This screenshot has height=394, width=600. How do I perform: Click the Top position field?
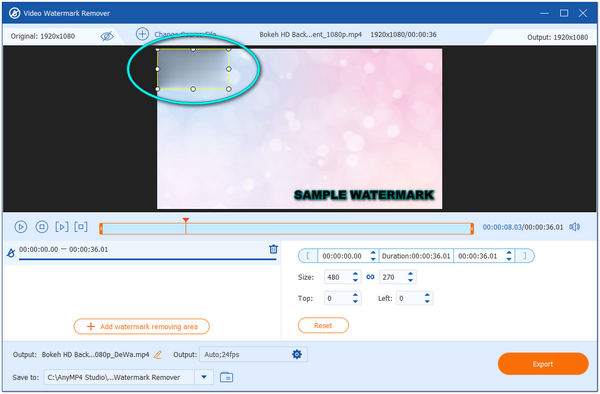338,298
